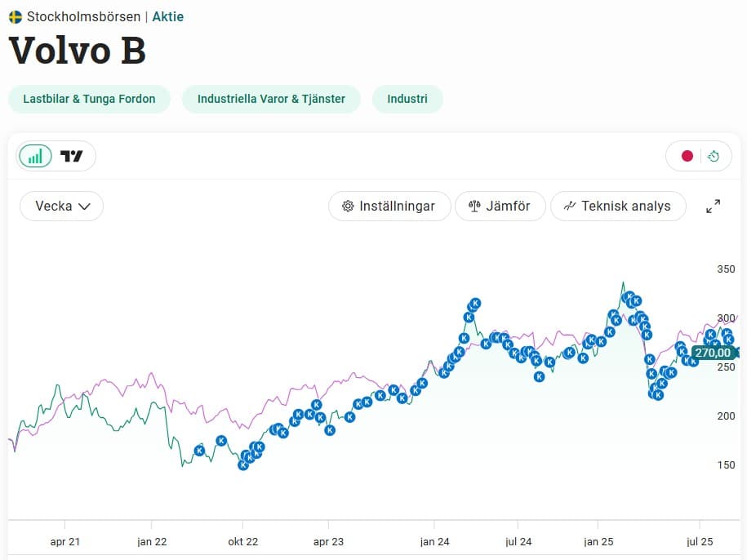This screenshot has height=560, width=747.
Task: Click the lowest K marker near okt 22
Action: 242,464
